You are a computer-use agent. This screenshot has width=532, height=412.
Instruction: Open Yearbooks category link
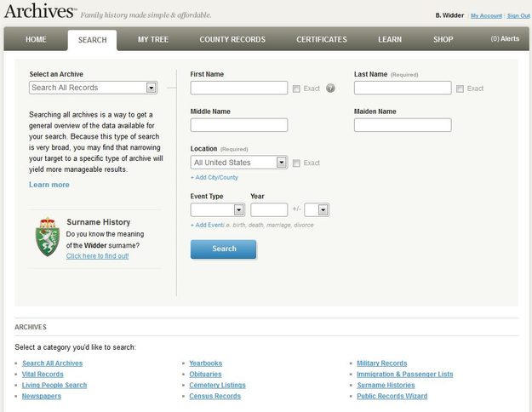click(206, 363)
